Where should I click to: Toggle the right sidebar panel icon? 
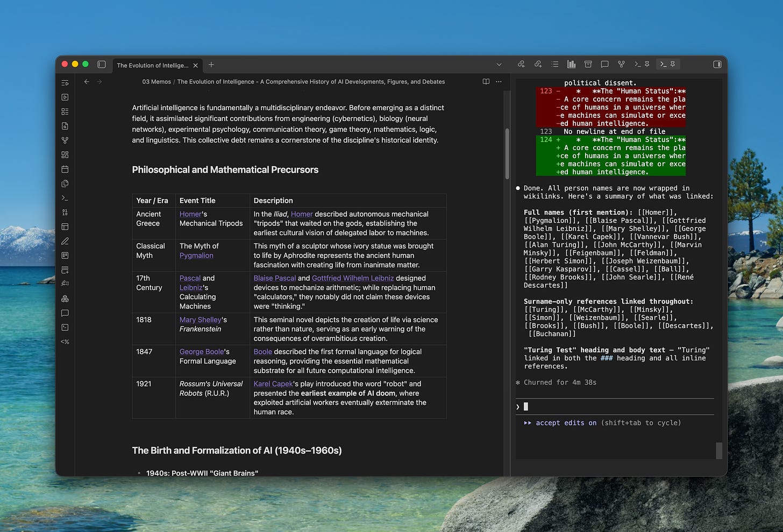717,65
